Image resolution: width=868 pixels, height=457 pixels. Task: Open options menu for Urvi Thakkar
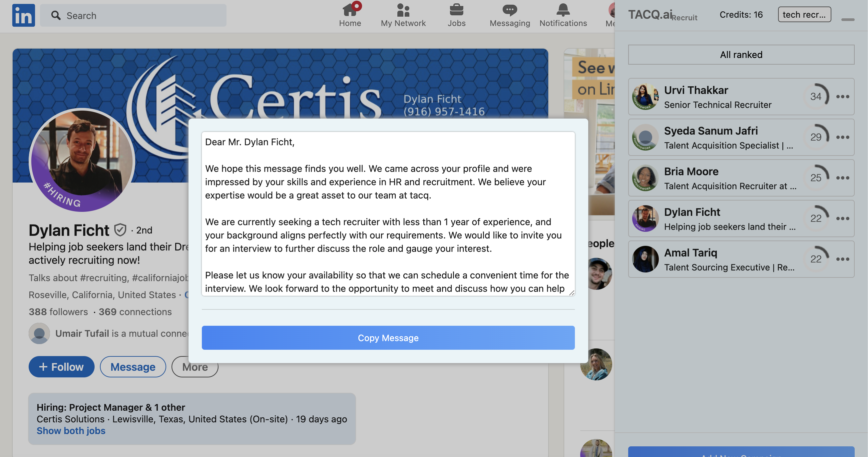point(842,97)
